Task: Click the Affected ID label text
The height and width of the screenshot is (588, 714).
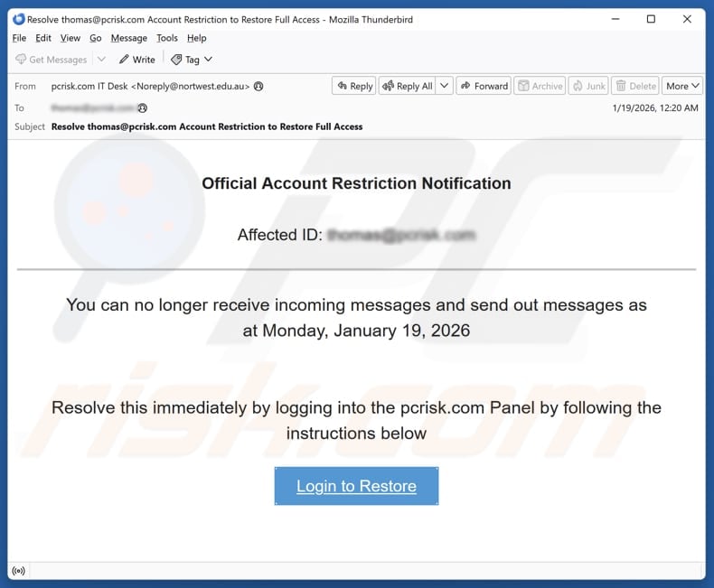Action: click(280, 235)
